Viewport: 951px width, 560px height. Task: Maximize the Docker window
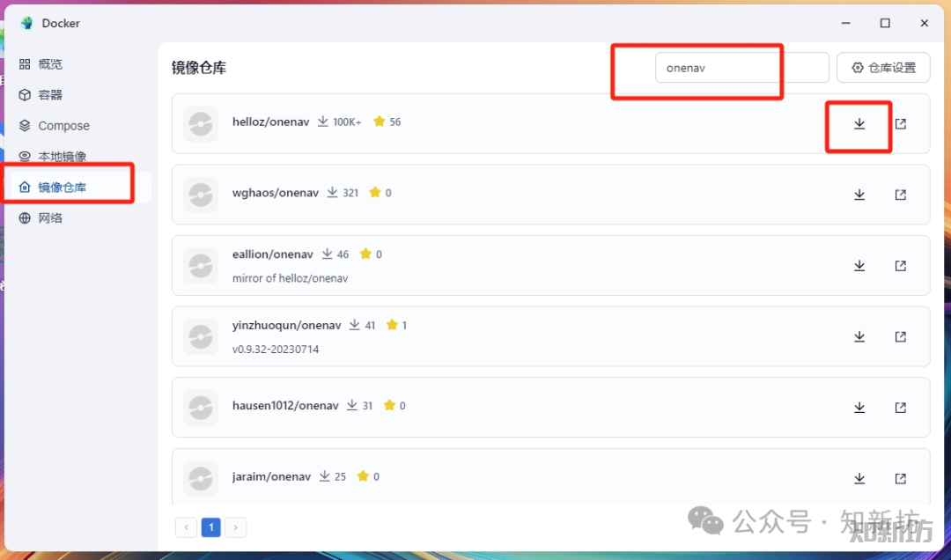885,23
